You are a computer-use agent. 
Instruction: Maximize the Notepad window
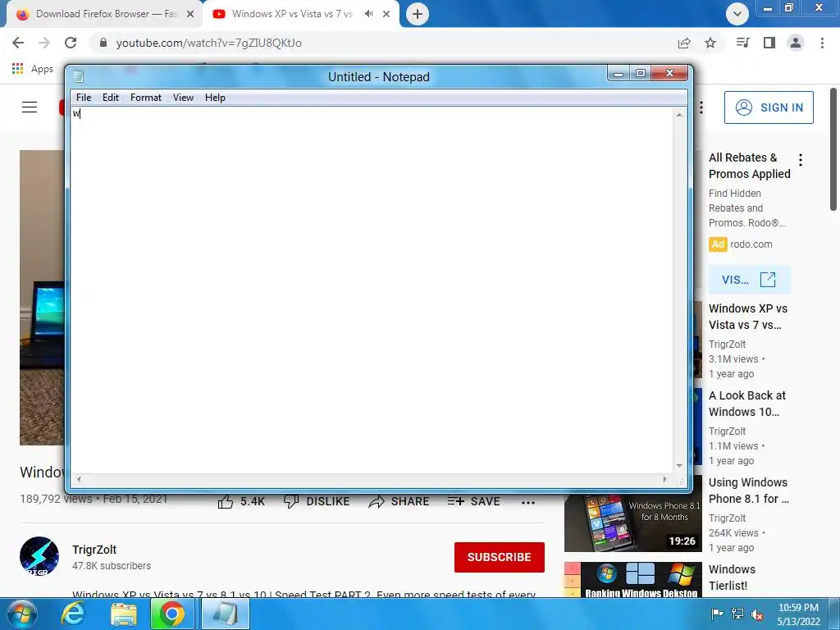[x=640, y=73]
